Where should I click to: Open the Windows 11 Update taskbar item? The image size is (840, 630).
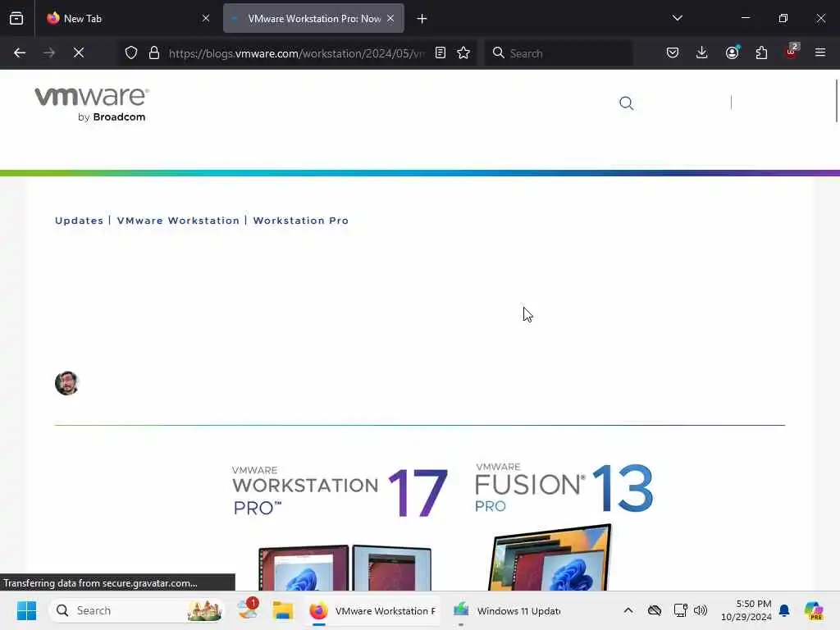507,610
